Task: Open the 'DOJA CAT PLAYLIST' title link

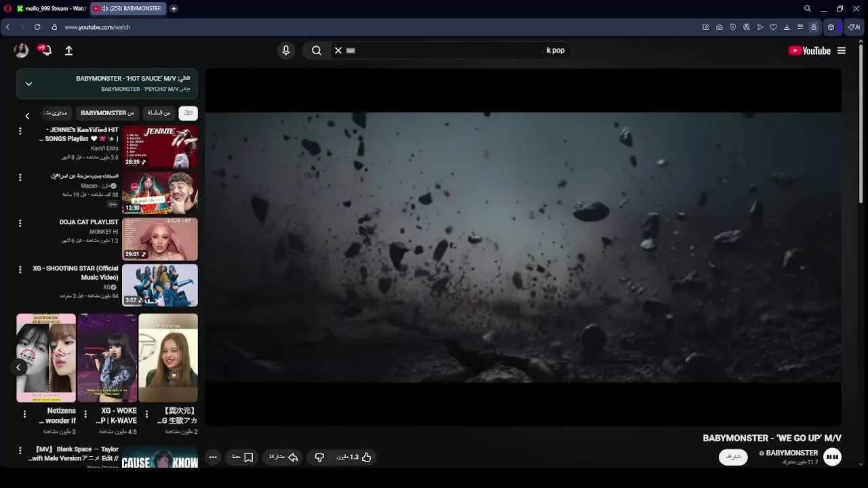Action: point(89,222)
